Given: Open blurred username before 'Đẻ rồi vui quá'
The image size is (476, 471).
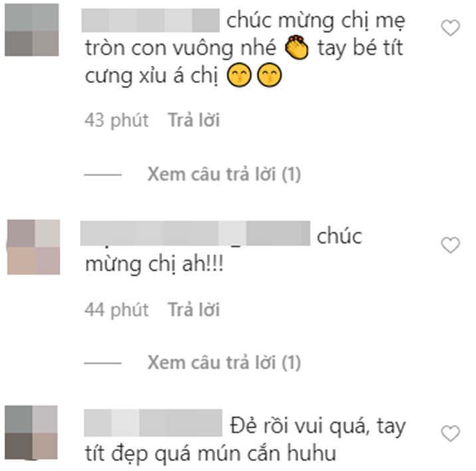Looking at the screenshot, I should pyautogui.click(x=153, y=423).
